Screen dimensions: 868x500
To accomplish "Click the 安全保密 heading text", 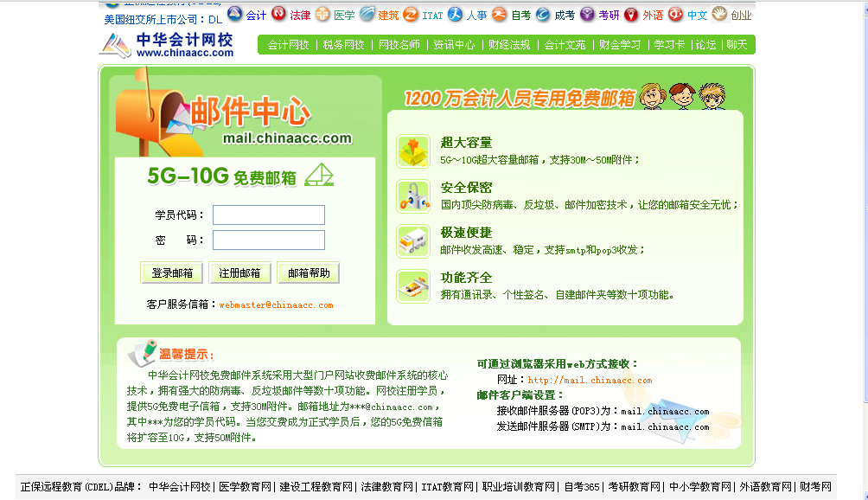I will (467, 187).
